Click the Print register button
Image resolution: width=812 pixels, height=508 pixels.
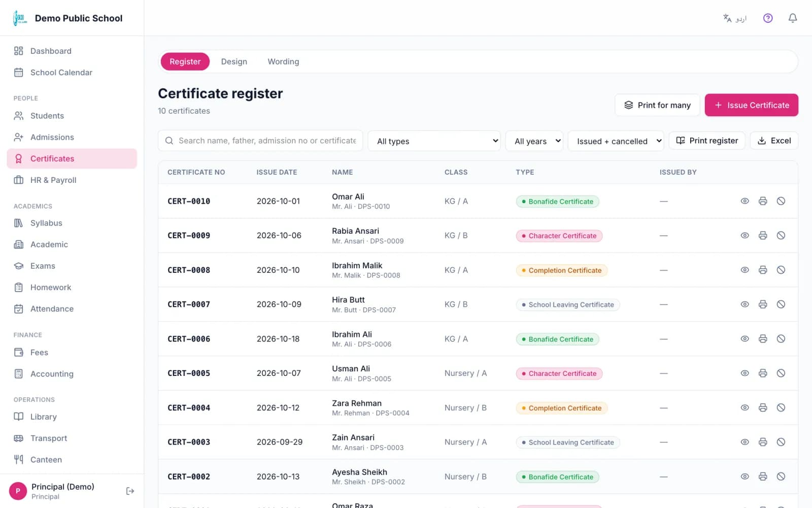tap(707, 141)
